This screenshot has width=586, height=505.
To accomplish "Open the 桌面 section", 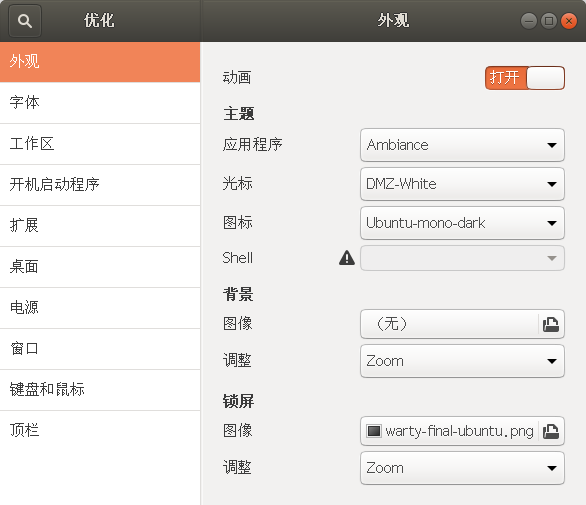I will coord(100,267).
